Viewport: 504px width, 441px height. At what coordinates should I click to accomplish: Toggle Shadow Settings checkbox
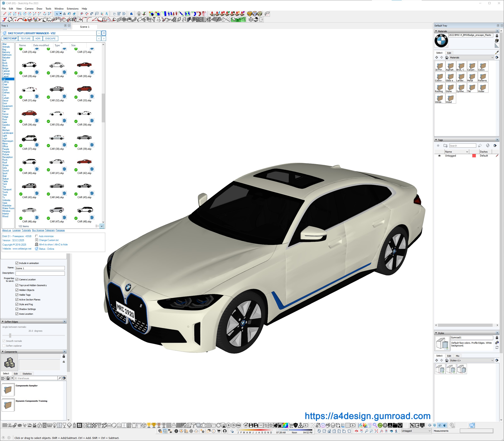pyautogui.click(x=17, y=309)
